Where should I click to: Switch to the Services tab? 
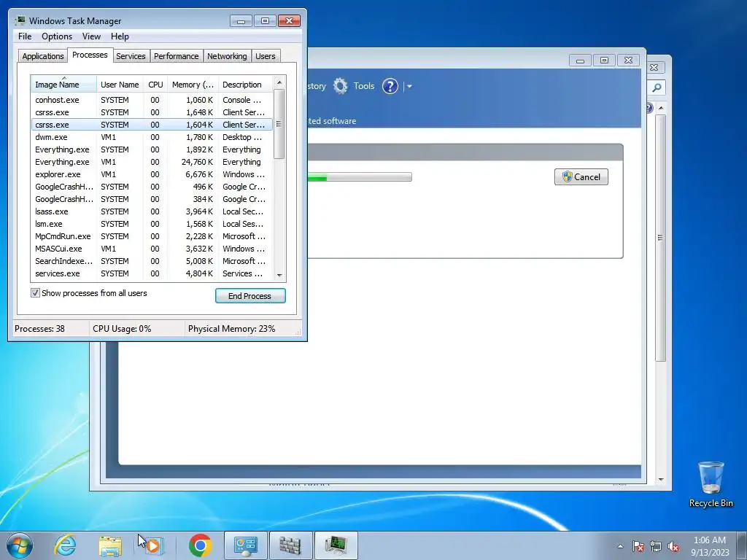click(x=131, y=56)
